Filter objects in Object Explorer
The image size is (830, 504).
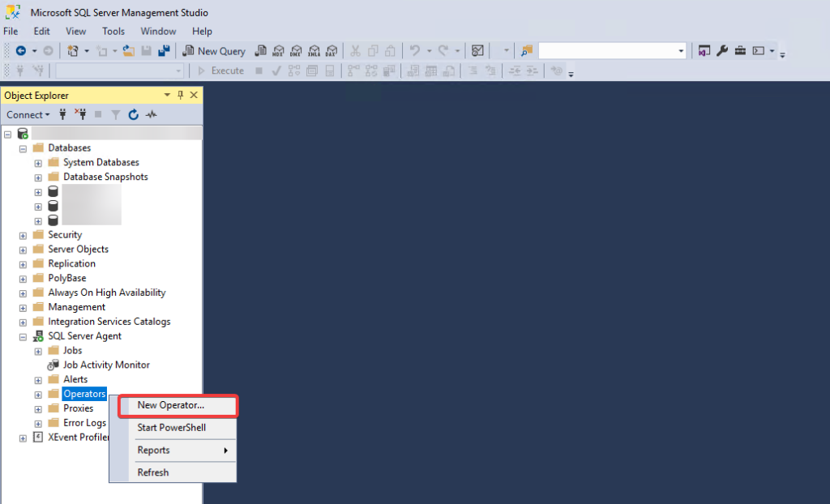click(x=116, y=114)
